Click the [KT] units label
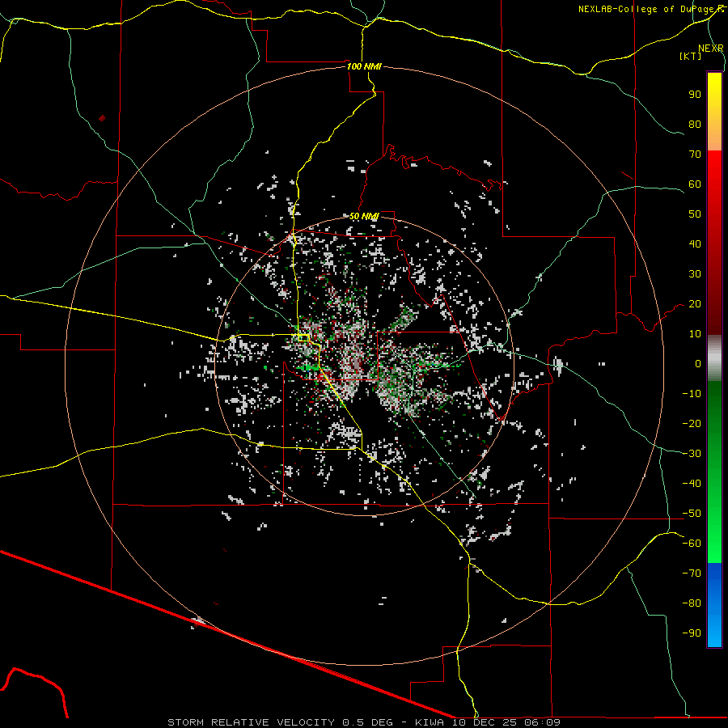This screenshot has width=728, height=728. click(690, 56)
